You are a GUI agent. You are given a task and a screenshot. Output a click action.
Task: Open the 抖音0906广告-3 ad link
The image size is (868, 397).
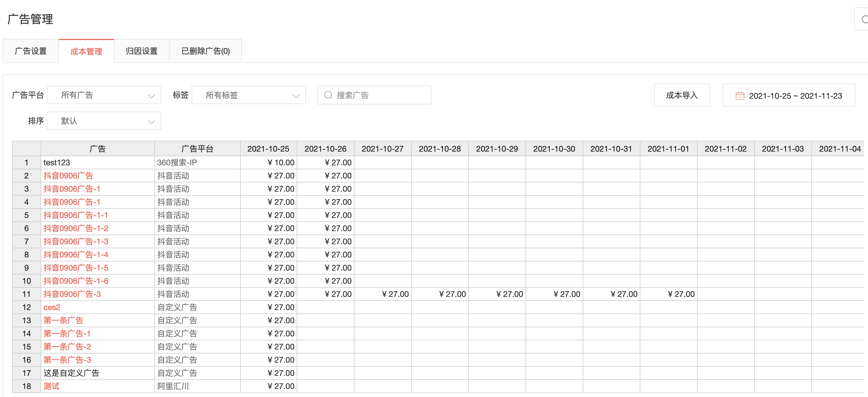72,294
